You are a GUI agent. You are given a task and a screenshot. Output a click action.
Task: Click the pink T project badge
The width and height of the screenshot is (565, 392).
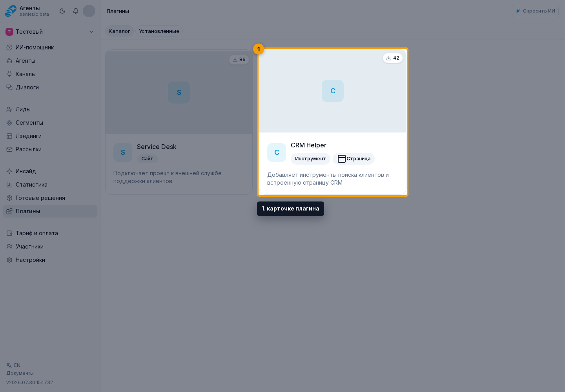(x=9, y=32)
